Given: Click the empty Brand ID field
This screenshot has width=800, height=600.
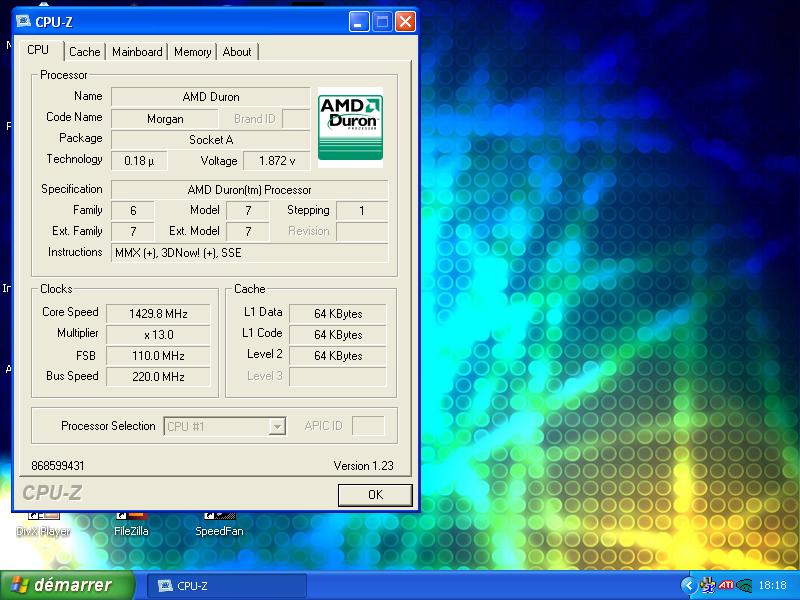Looking at the screenshot, I should point(296,119).
